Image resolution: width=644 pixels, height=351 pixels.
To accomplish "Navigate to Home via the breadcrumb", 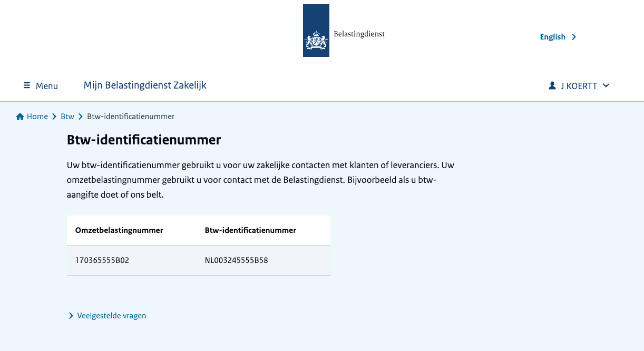I will (x=36, y=116).
